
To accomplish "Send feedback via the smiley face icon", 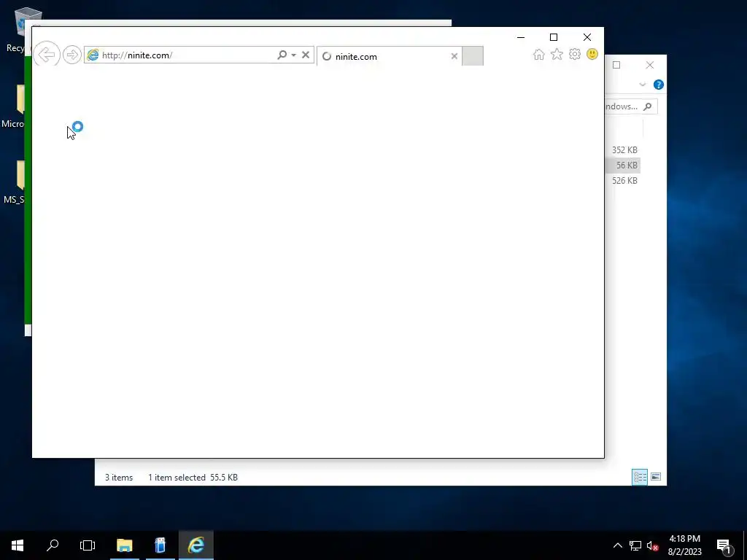I will pyautogui.click(x=592, y=54).
